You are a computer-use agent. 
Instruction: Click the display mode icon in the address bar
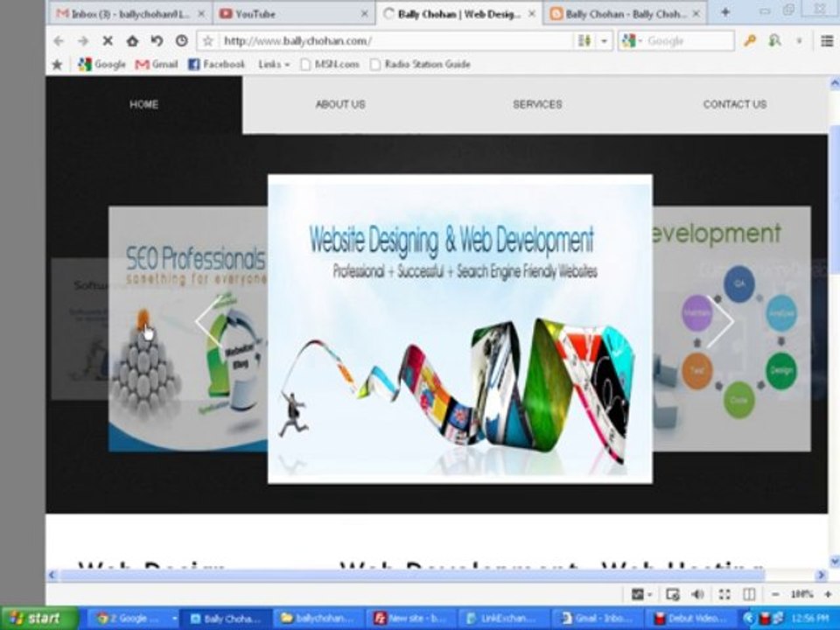pos(584,41)
